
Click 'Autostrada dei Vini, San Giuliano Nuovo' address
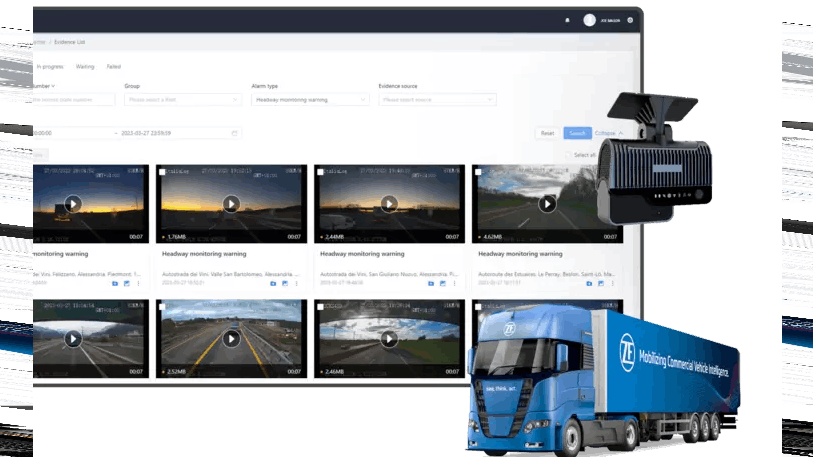click(389, 274)
